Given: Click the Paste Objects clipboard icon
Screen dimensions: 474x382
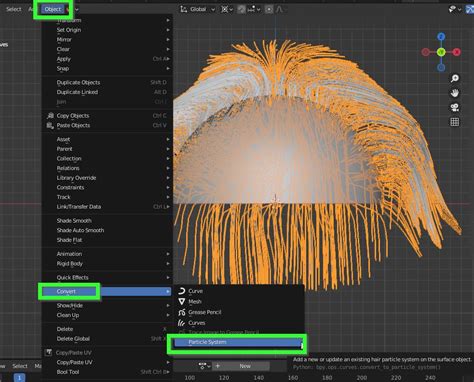Looking at the screenshot, I should (x=50, y=125).
